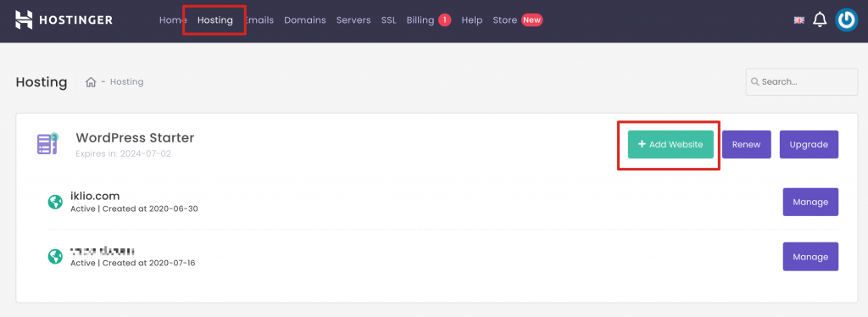
Task: Click the Hosting page heading
Action: (41, 82)
